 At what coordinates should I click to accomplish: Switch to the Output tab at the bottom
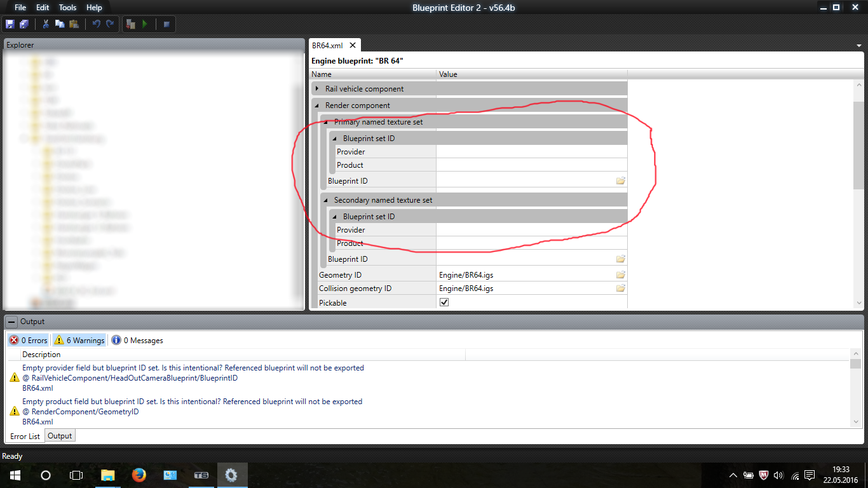(x=60, y=436)
